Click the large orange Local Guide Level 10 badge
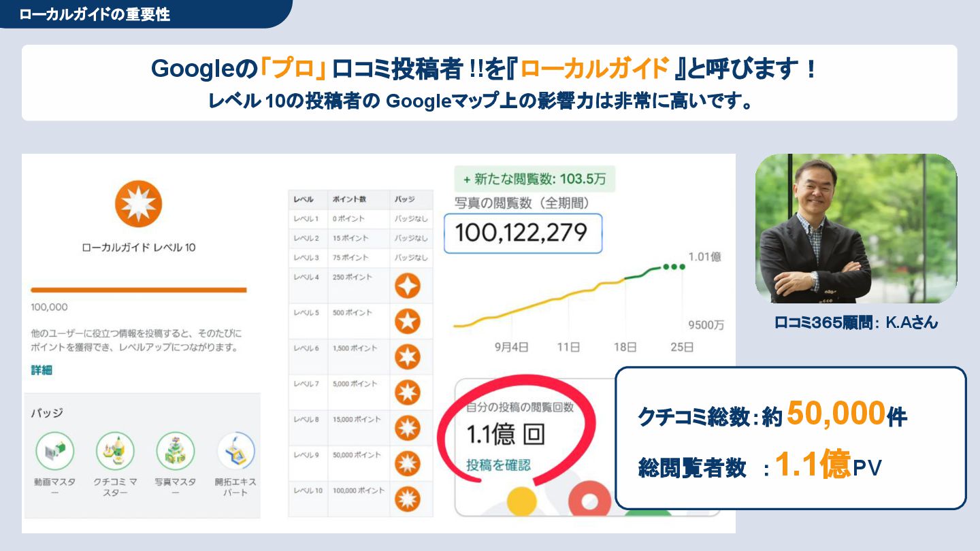The image size is (980, 551). click(138, 204)
